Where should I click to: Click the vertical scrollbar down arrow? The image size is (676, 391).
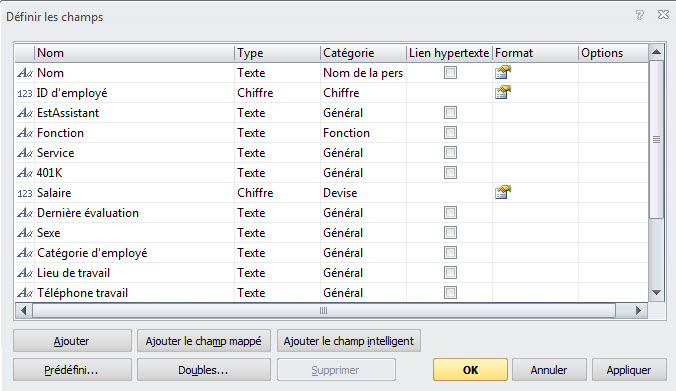pos(657,293)
